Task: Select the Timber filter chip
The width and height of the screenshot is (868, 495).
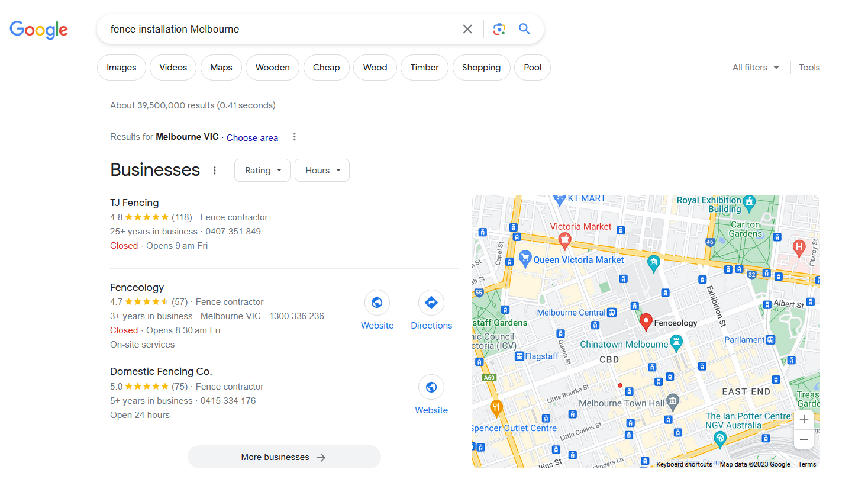Action: pyautogui.click(x=425, y=67)
